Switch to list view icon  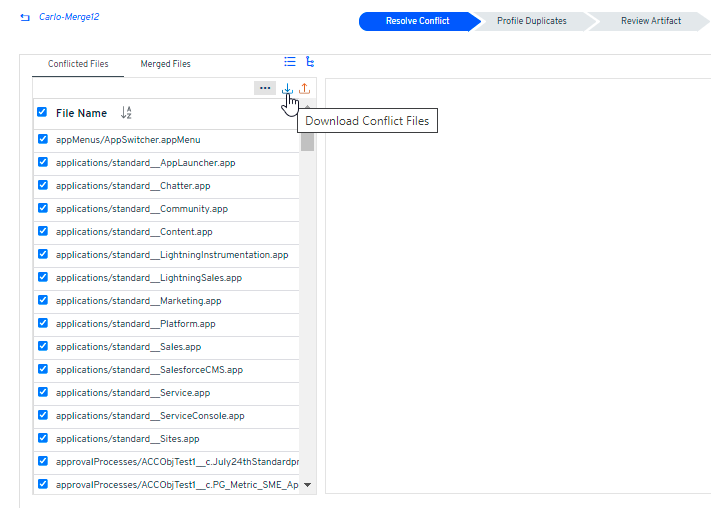[x=290, y=61]
